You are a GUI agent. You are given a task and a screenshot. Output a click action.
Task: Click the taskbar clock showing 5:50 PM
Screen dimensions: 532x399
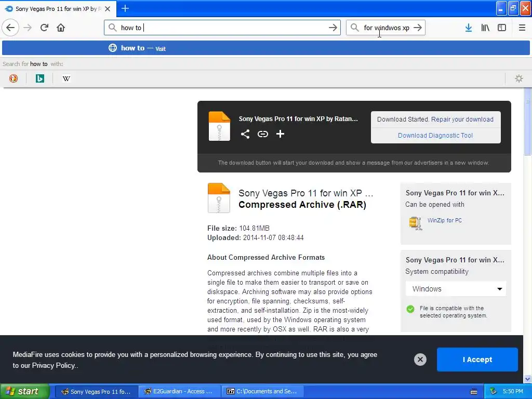click(513, 392)
